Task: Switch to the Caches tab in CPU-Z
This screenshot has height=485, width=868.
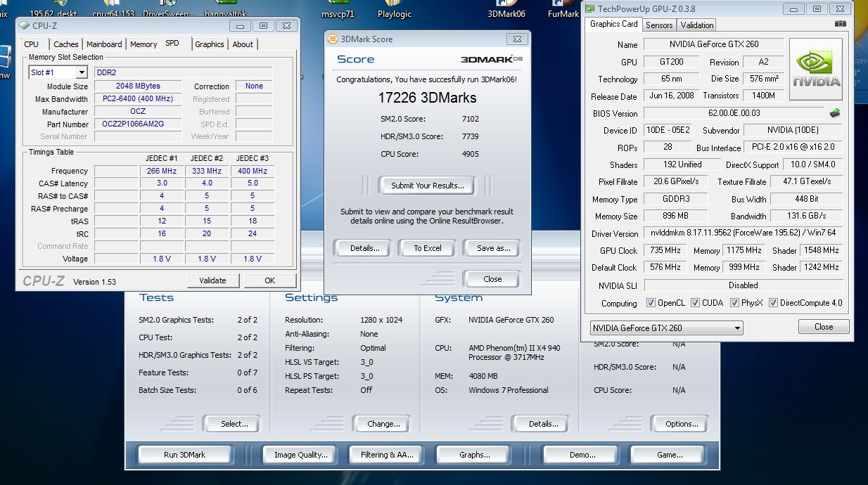Action: pyautogui.click(x=66, y=44)
